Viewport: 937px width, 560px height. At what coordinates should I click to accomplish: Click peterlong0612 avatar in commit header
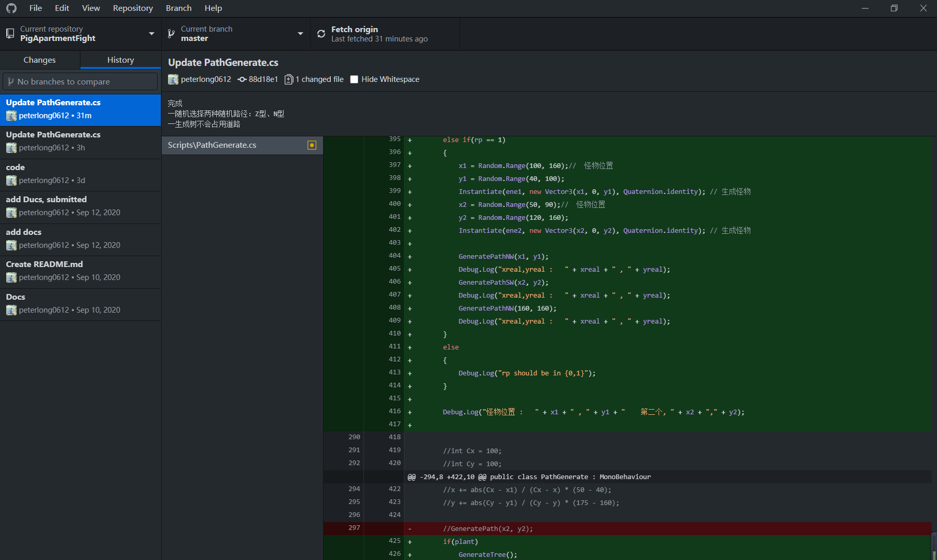[x=173, y=79]
